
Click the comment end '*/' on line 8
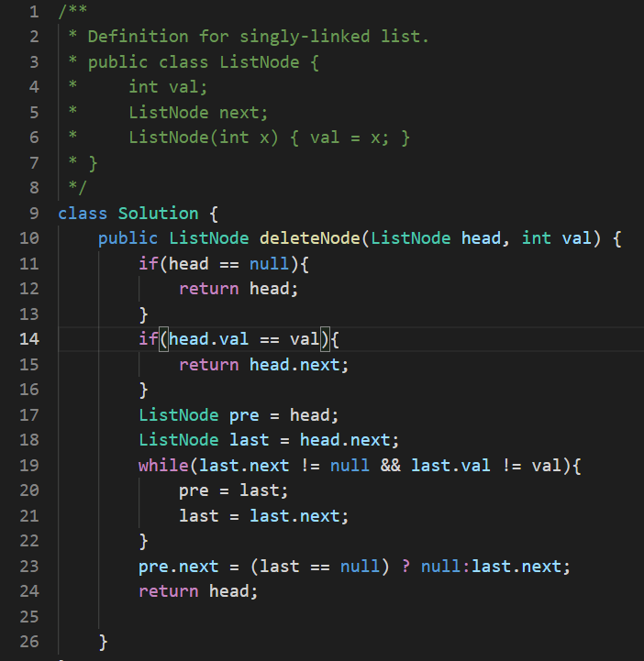pos(78,188)
